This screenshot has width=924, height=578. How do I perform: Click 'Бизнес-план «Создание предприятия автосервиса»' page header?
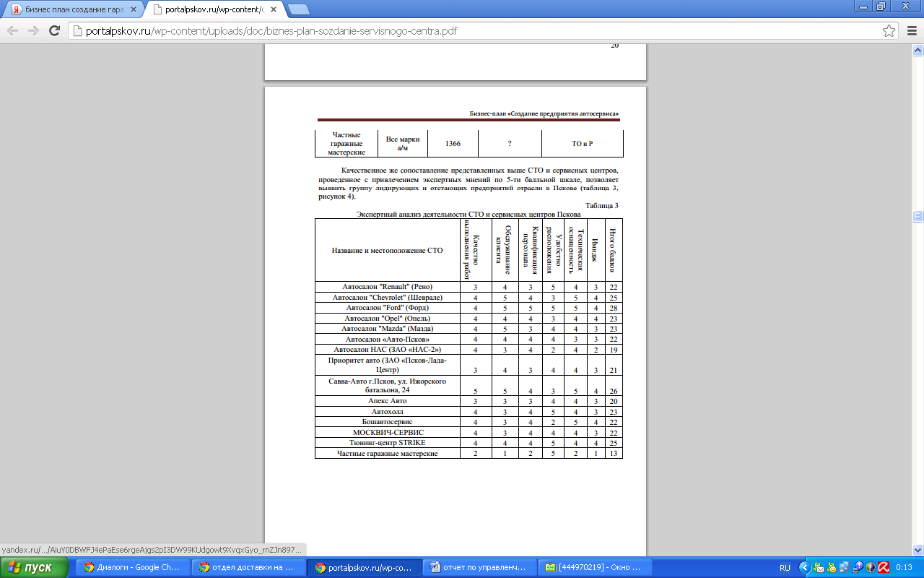coord(544,114)
